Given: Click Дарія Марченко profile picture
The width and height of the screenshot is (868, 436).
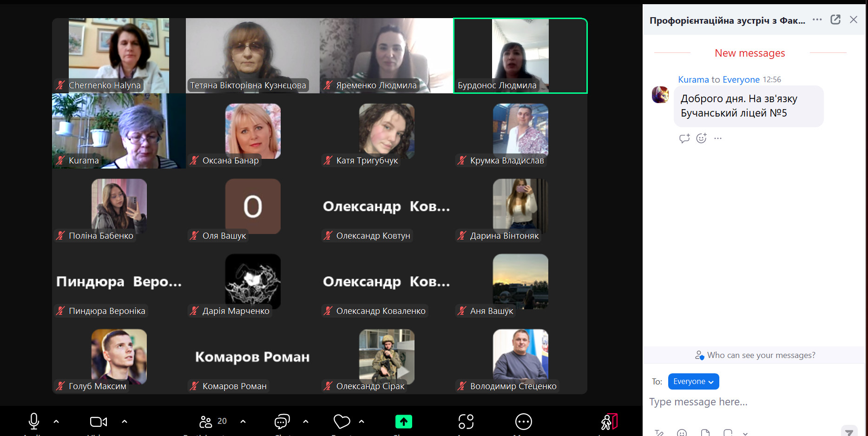Looking at the screenshot, I should click(253, 281).
